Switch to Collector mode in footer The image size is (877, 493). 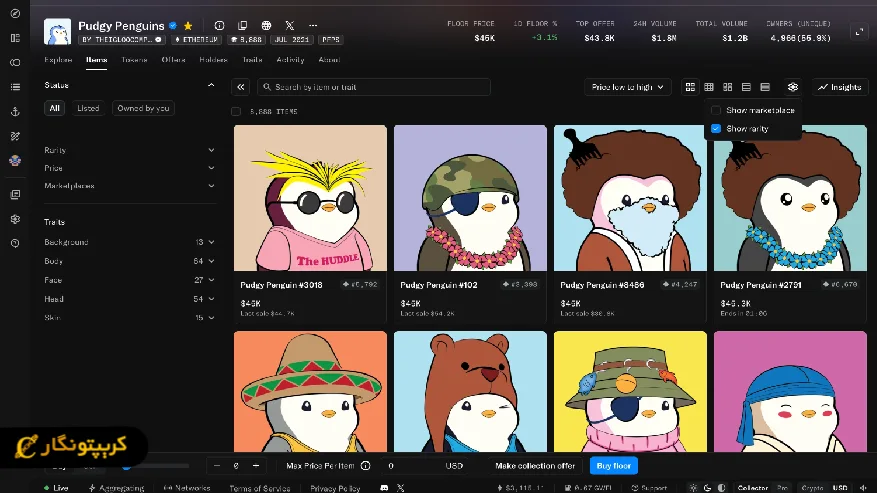coord(752,488)
